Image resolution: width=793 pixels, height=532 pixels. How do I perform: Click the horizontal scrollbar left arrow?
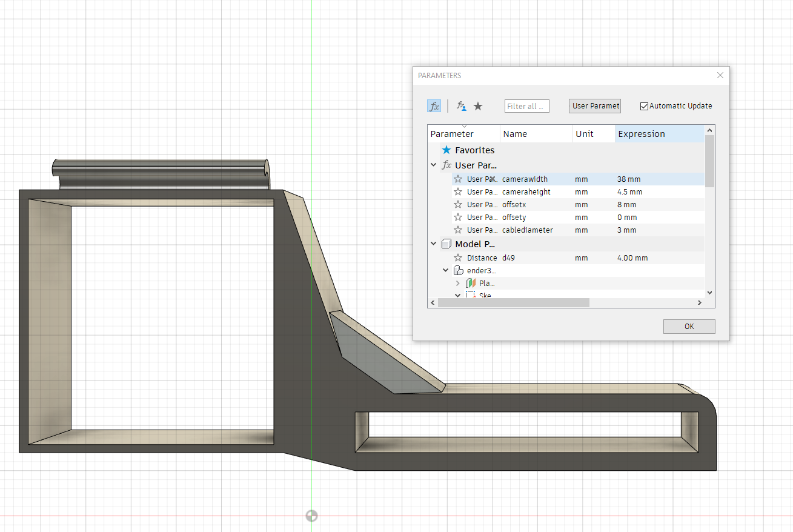433,302
